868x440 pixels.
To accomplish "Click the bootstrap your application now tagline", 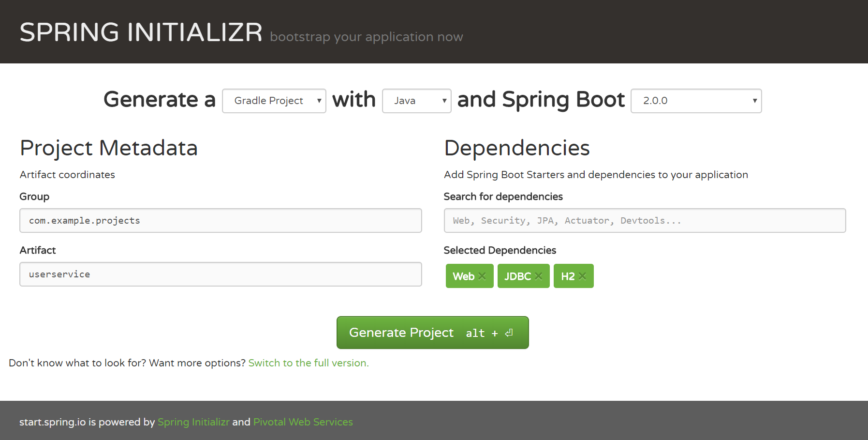I will [x=367, y=37].
